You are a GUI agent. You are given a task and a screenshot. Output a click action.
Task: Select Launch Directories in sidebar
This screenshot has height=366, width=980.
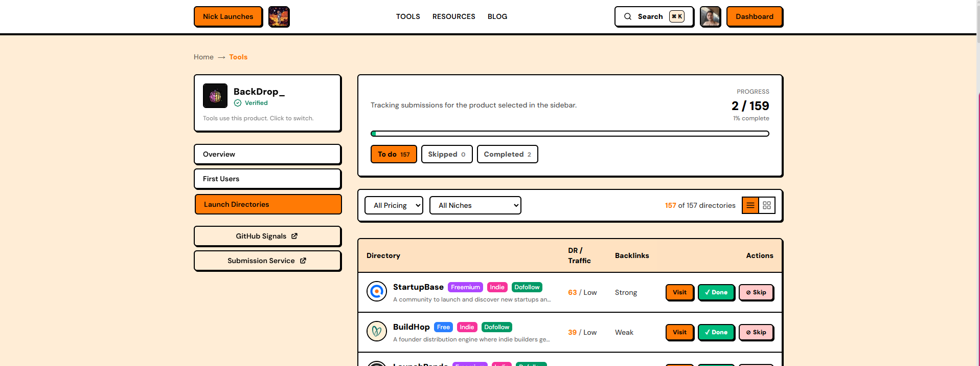click(x=268, y=204)
